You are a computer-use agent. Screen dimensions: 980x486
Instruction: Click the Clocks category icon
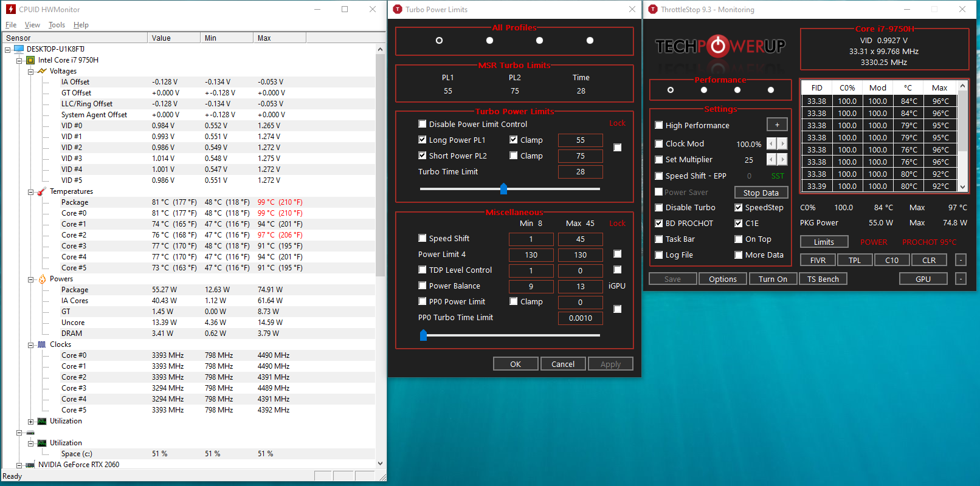[42, 344]
